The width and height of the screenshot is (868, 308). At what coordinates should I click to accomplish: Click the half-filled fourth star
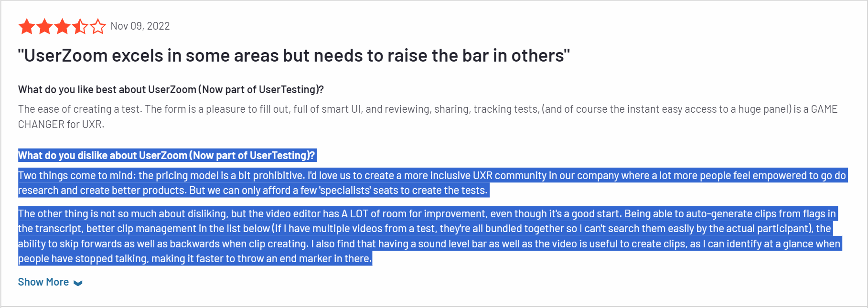point(80,27)
